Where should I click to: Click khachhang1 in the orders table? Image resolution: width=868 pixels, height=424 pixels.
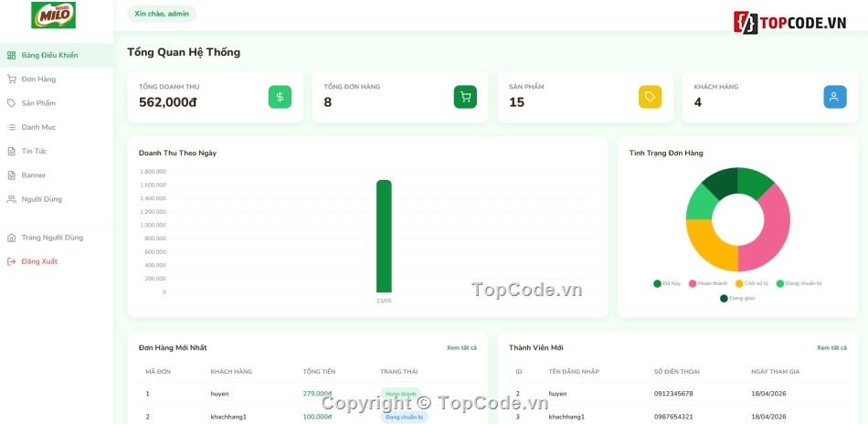tap(228, 417)
